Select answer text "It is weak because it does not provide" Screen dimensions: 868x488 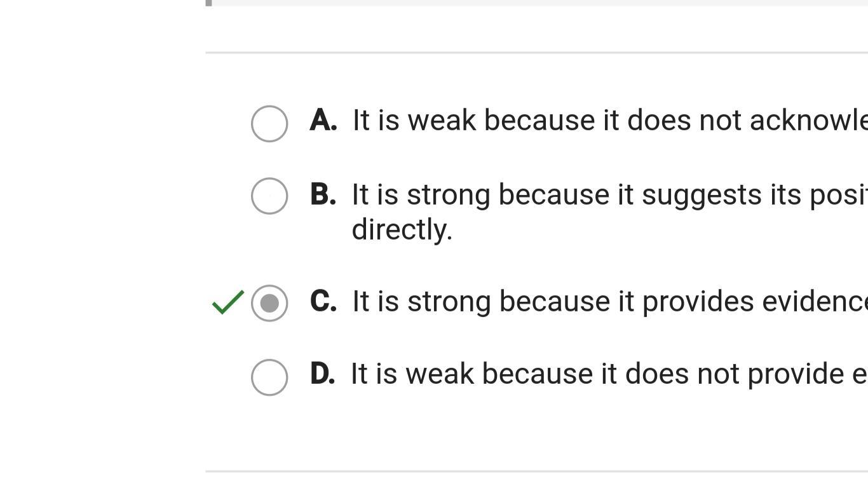pyautogui.click(x=609, y=374)
